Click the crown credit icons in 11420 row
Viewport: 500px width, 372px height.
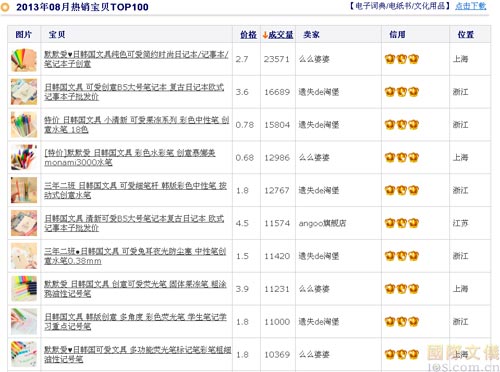coord(402,256)
